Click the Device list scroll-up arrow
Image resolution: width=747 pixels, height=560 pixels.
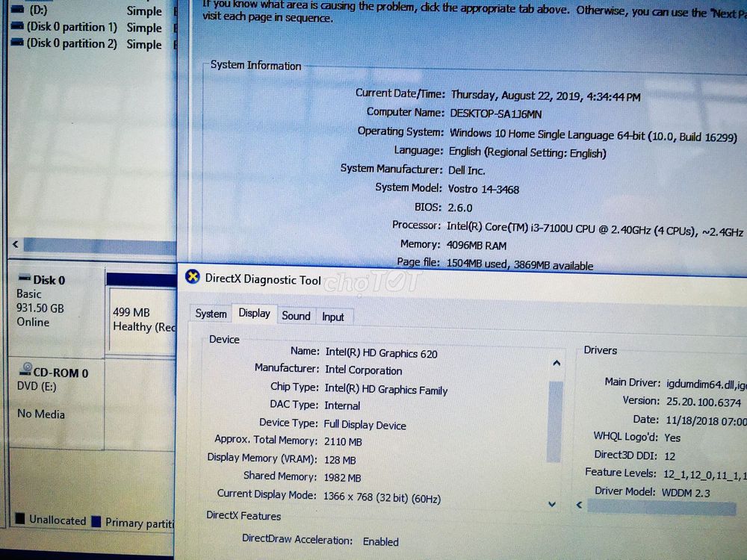tap(556, 364)
